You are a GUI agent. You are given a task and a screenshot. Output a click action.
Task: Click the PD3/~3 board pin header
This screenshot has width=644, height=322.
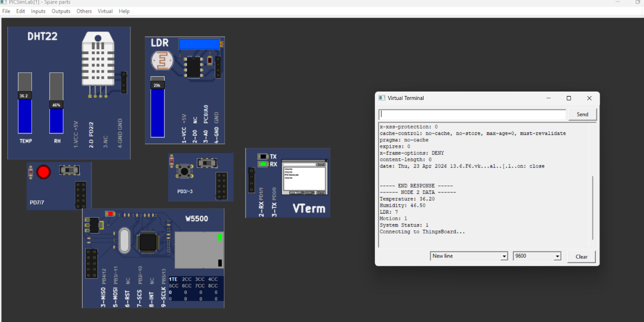pyautogui.click(x=221, y=185)
